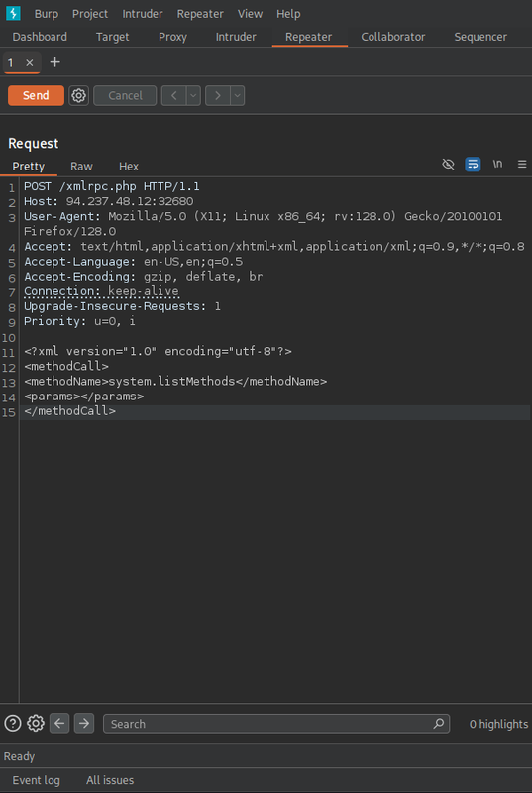Click the Burp Suite logo icon
Image resolution: width=532 pixels, height=793 pixels.
point(13,13)
